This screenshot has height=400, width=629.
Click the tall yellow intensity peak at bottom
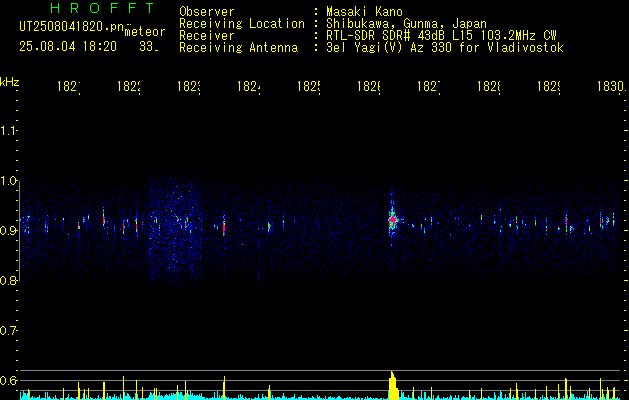tap(393, 385)
